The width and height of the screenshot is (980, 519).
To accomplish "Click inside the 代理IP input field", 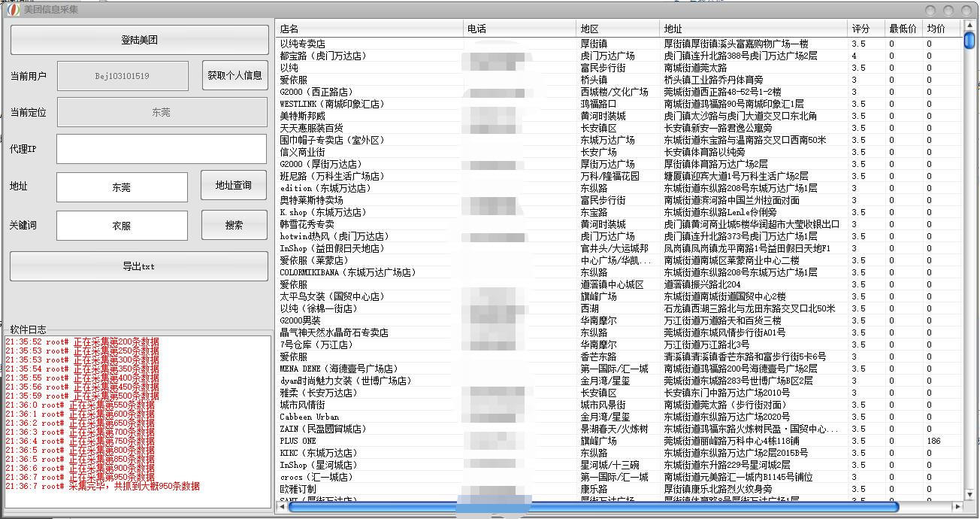I will click(x=160, y=149).
